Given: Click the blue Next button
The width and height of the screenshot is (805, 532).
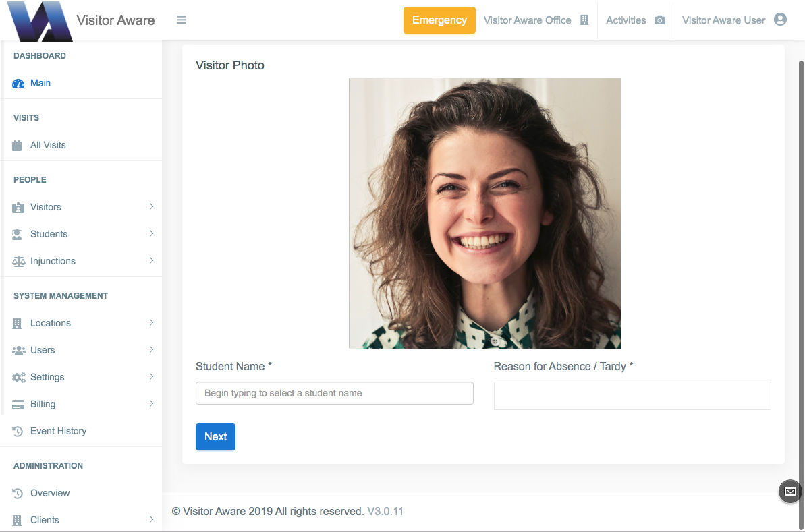Looking at the screenshot, I should tap(216, 436).
